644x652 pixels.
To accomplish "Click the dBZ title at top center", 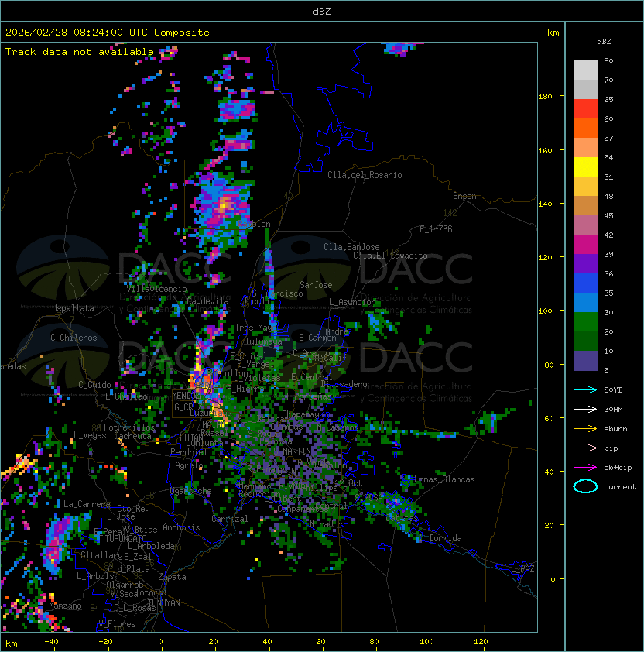I will (322, 11).
